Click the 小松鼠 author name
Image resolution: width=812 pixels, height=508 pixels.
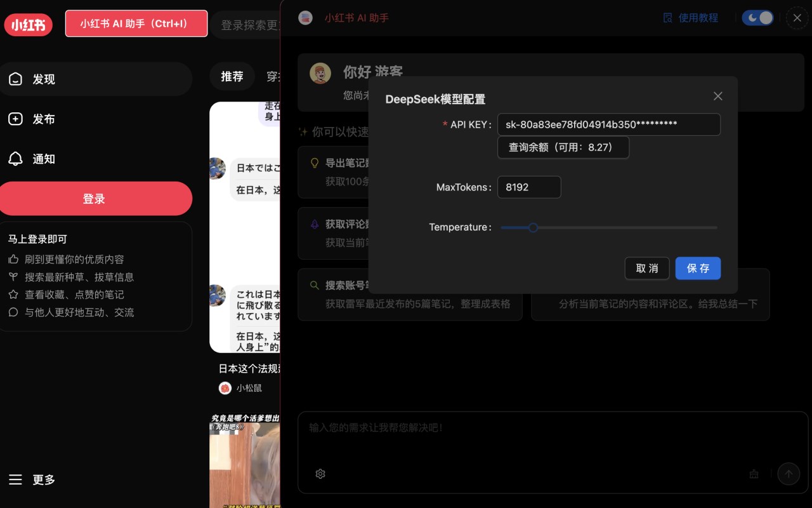[x=249, y=387]
